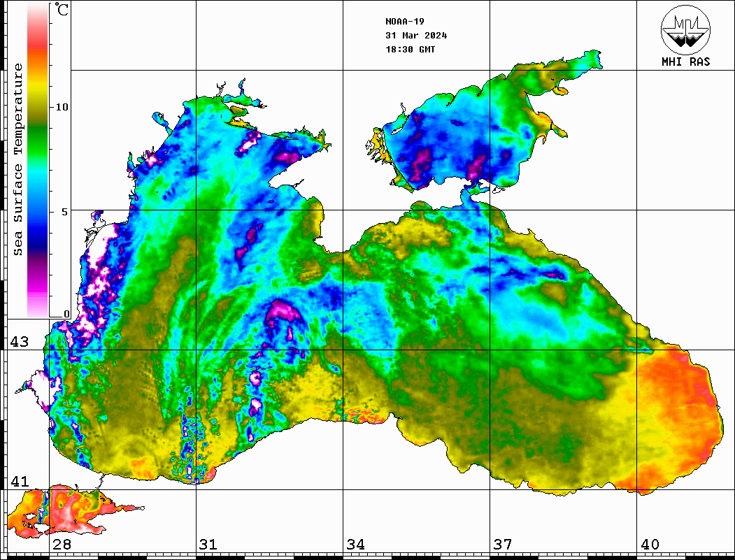Screen dimensions: 735x560
Task: Click the MHI RAS logo emblem
Action: point(685,29)
